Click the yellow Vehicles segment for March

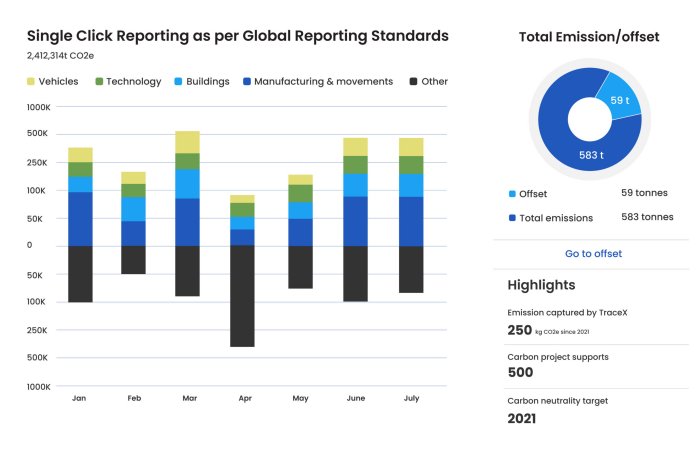pyautogui.click(x=187, y=142)
